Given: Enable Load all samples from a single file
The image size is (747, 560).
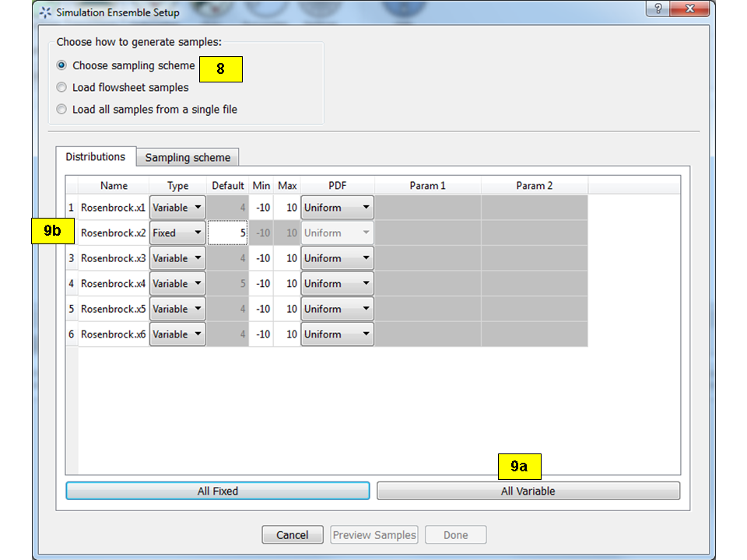Looking at the screenshot, I should [x=61, y=109].
